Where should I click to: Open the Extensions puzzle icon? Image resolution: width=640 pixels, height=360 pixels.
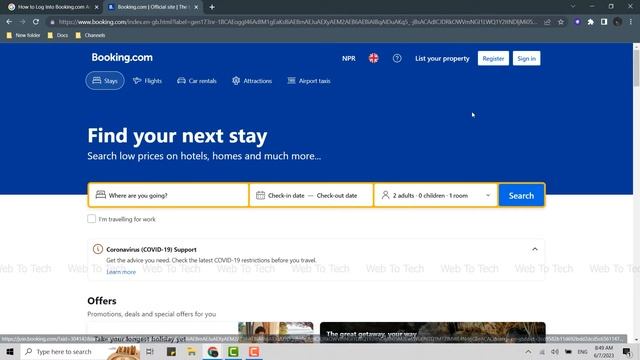[x=591, y=22]
